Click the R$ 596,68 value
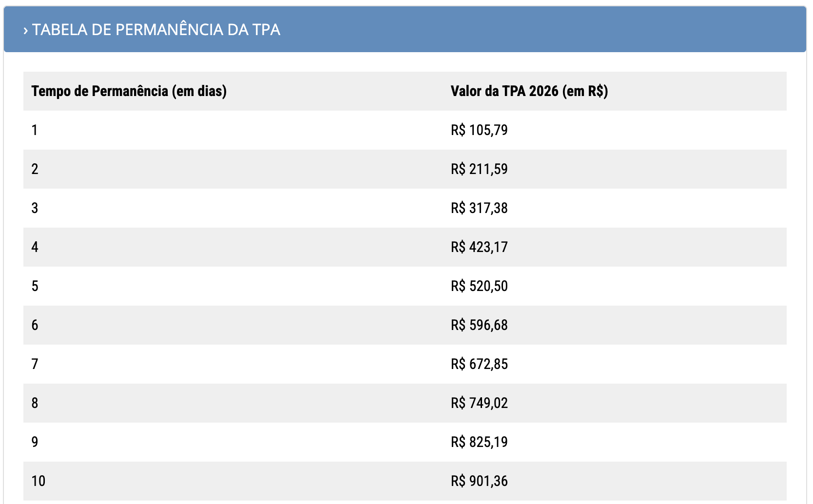This screenshot has width=813, height=504. point(479,325)
